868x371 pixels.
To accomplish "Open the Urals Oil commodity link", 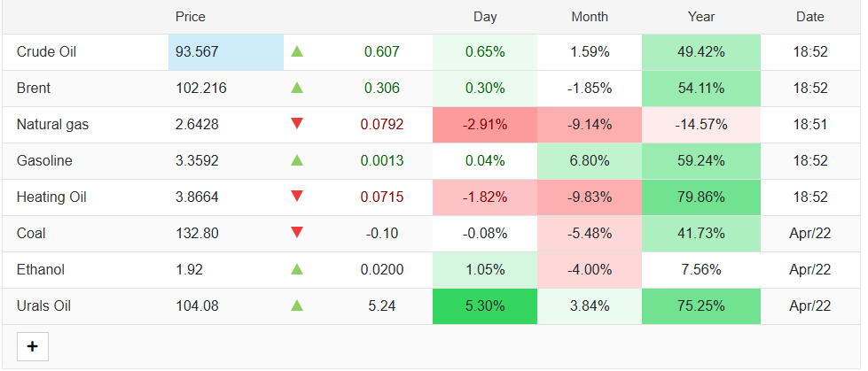I will tap(43, 306).
